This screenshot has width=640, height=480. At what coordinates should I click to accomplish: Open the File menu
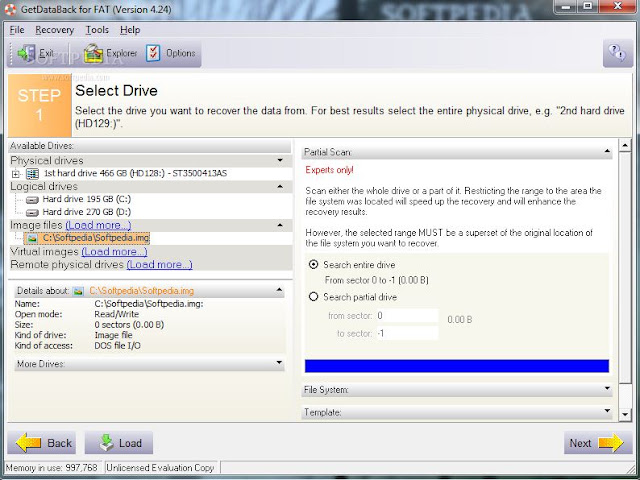coord(17,30)
